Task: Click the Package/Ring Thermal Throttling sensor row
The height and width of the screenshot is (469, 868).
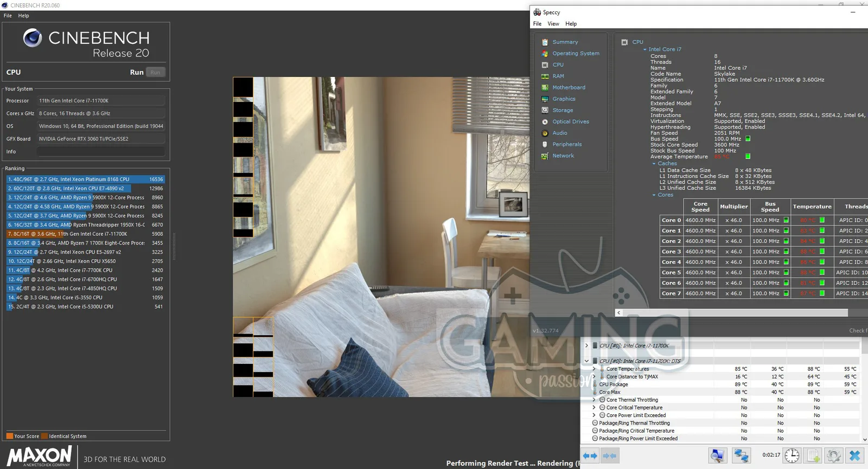Action: (x=724, y=423)
